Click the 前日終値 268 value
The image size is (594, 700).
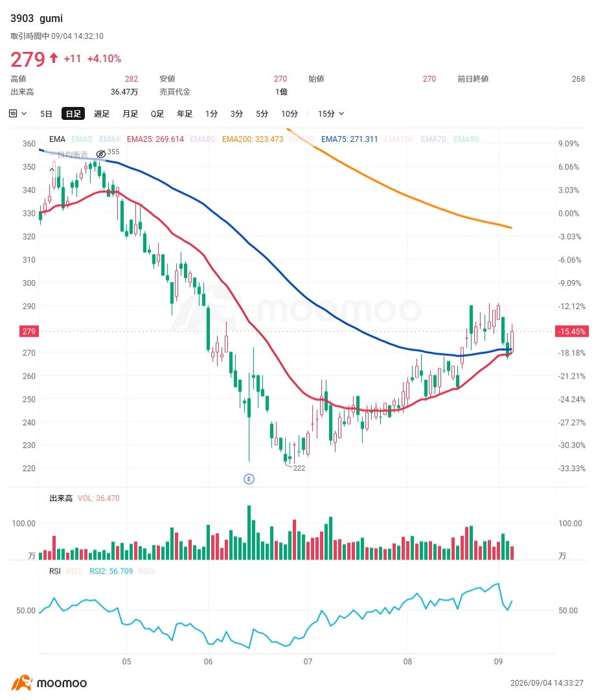578,78
